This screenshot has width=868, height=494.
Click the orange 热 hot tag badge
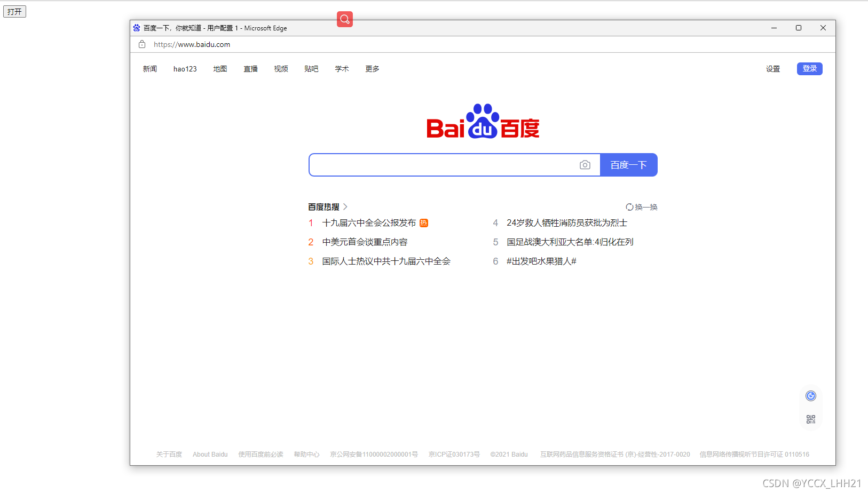(424, 223)
